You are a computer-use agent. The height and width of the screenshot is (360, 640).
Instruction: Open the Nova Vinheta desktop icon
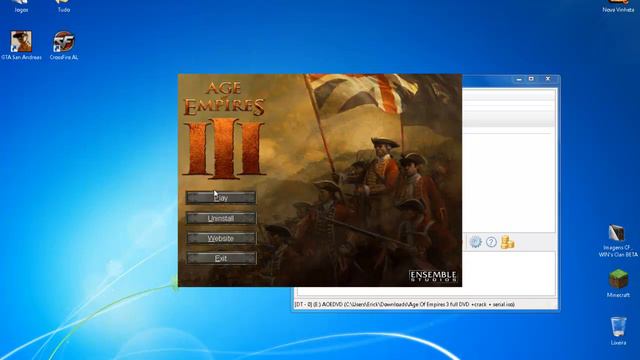(x=618, y=7)
